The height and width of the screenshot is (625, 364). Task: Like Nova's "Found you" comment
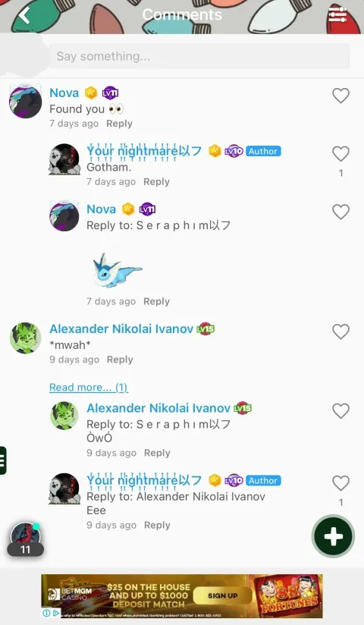click(341, 96)
